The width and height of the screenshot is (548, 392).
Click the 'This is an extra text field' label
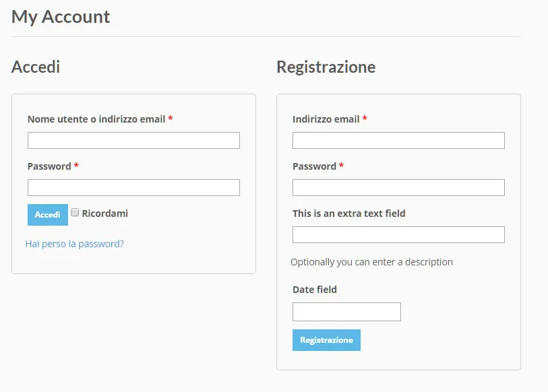click(x=349, y=214)
